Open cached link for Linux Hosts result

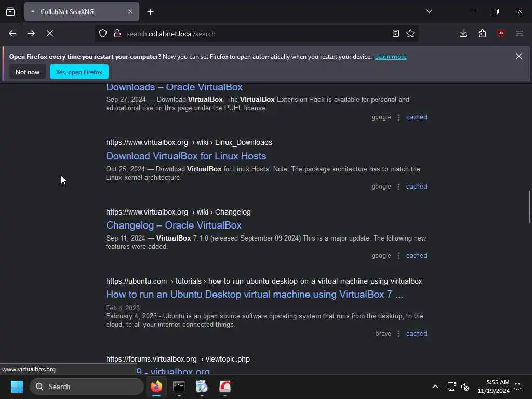tap(417, 187)
